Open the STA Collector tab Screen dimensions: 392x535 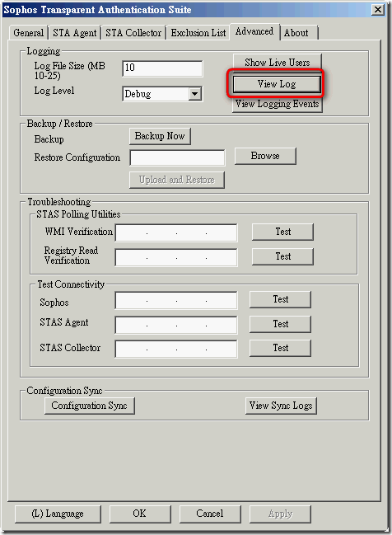tap(133, 33)
